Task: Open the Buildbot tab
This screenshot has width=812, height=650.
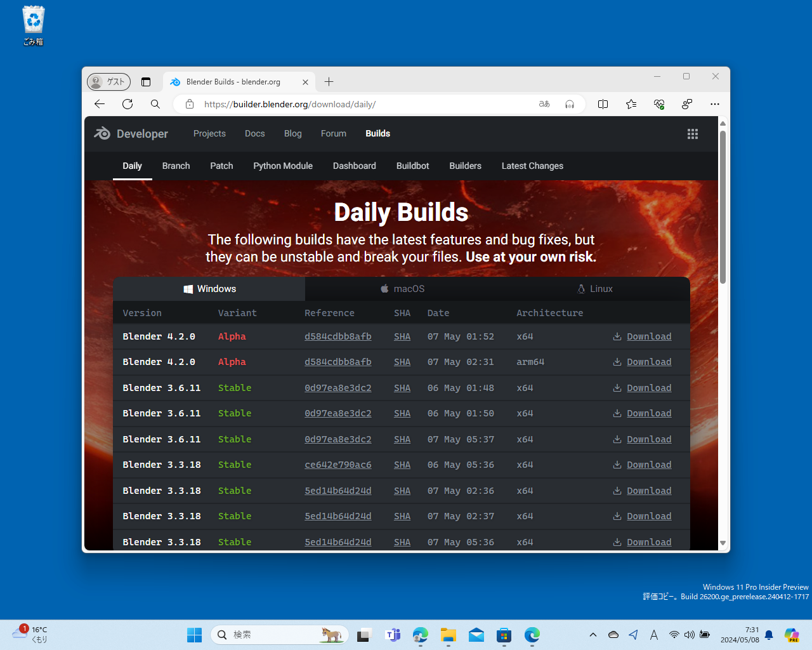Action: (413, 166)
